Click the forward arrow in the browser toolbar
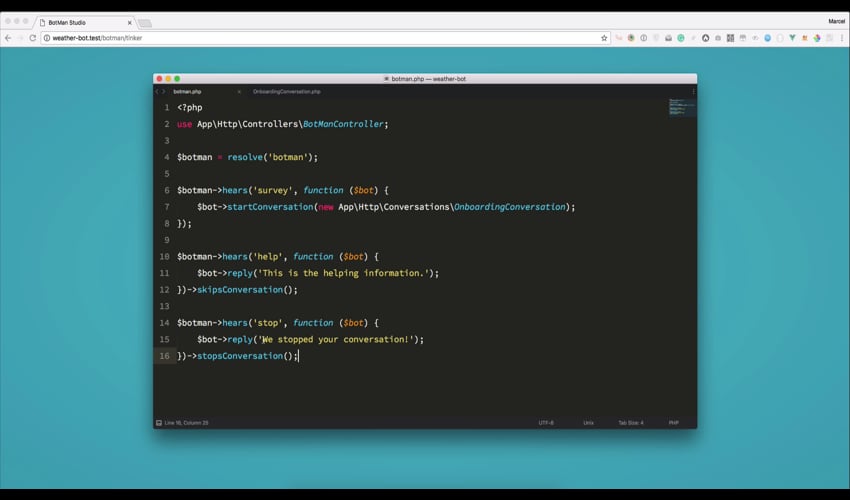This screenshot has width=850, height=500. coord(20,38)
